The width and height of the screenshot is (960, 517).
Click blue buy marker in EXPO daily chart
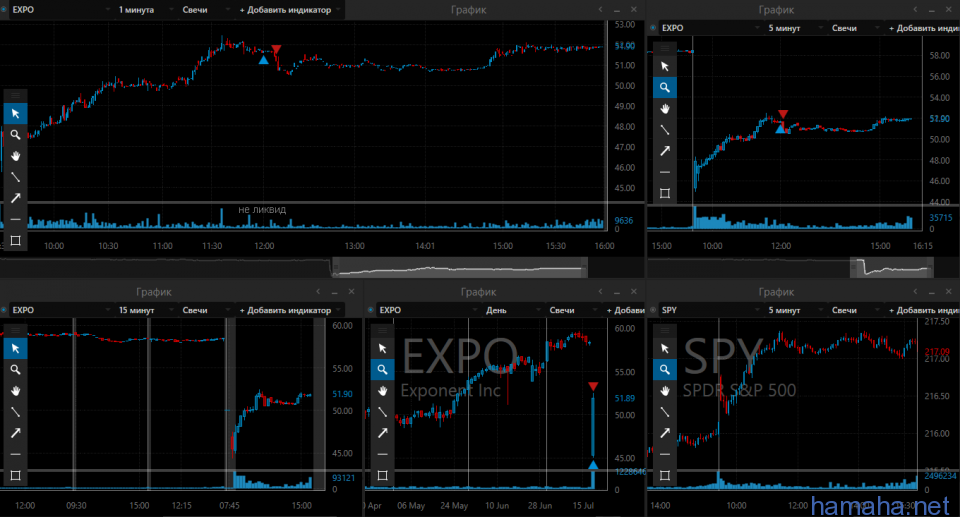[593, 465]
